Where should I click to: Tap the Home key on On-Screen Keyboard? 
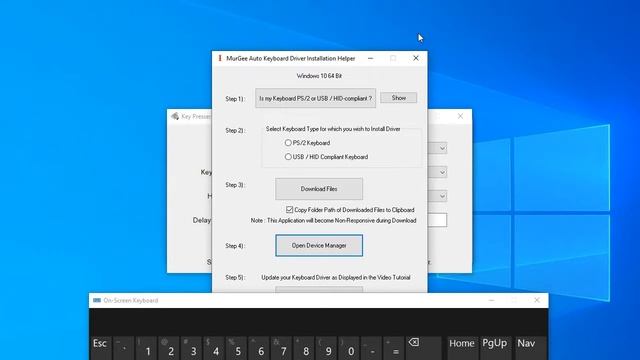coord(462,348)
